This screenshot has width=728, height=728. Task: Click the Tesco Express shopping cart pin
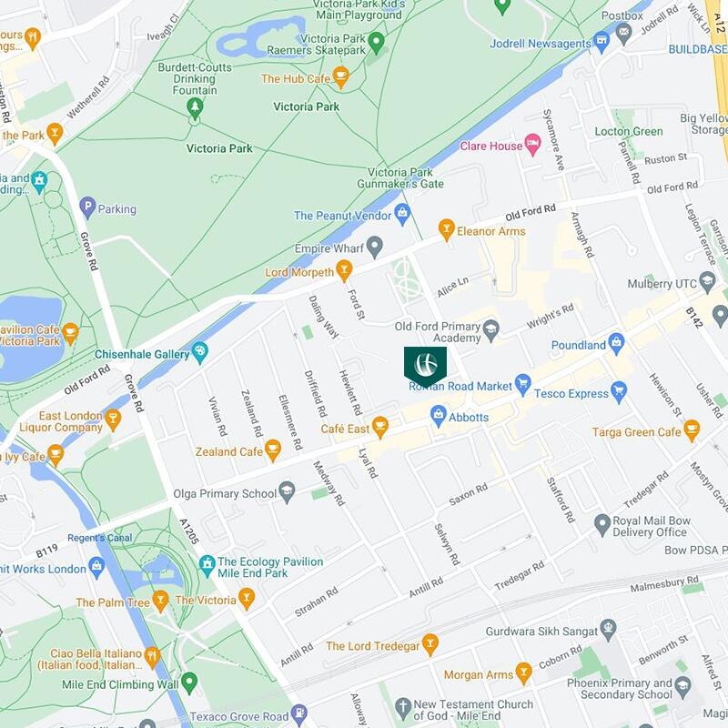point(619,392)
